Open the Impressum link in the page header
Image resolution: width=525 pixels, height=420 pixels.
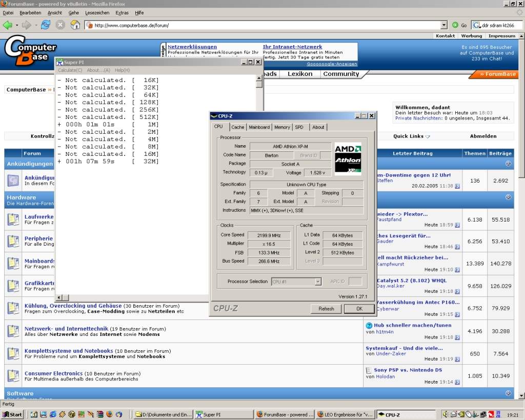tap(501, 36)
